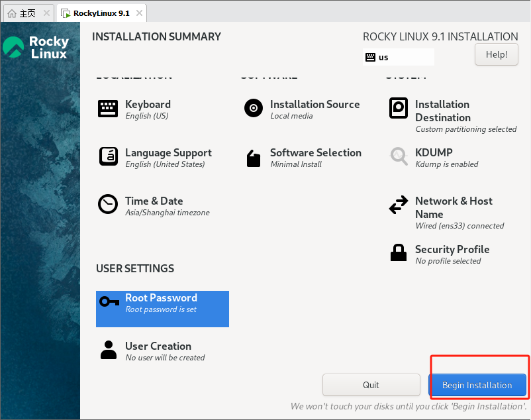The height and width of the screenshot is (420, 531).
Task: Open the User Creation spoke
Action: pos(158,351)
